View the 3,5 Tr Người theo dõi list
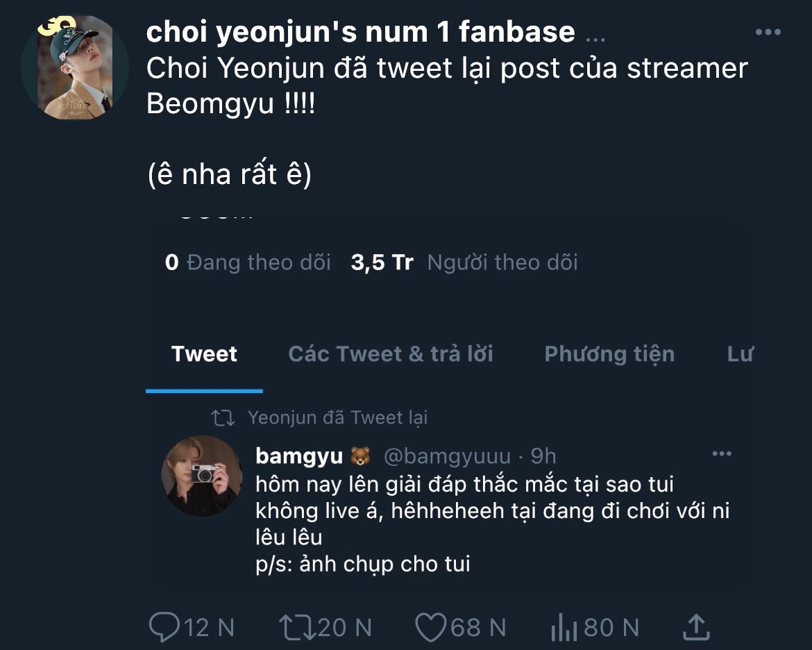This screenshot has width=812, height=650. [464, 262]
